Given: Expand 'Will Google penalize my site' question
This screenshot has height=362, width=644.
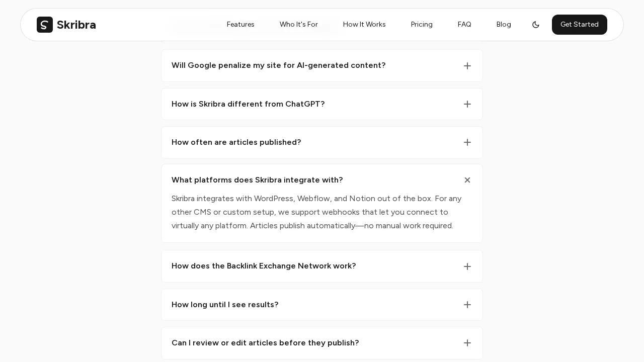Looking at the screenshot, I should (x=278, y=65).
